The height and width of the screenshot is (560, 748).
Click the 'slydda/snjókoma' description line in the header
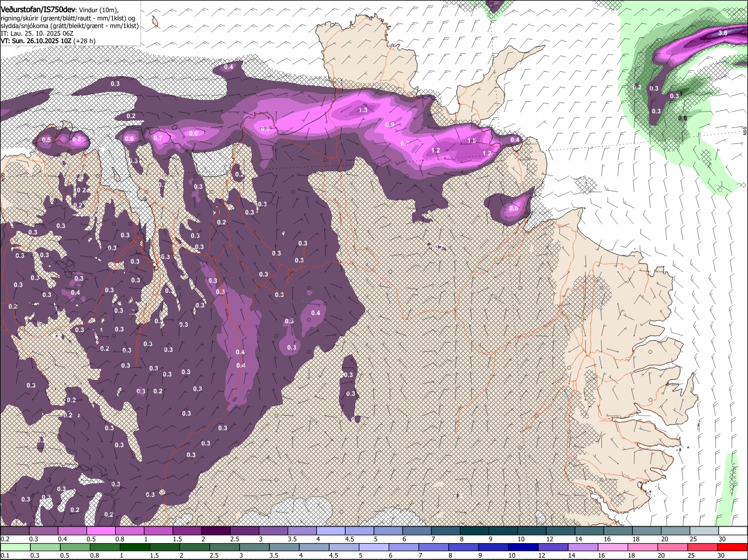(70, 26)
